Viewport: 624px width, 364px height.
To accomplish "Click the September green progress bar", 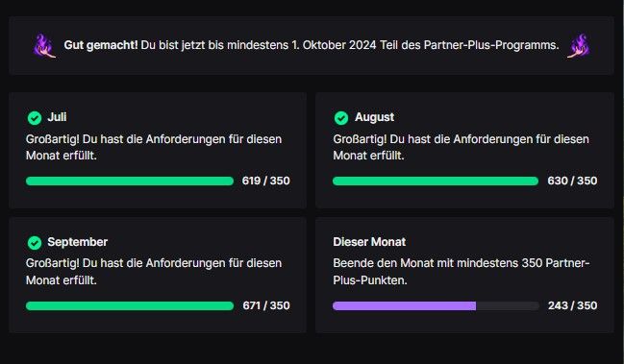I will click(130, 306).
